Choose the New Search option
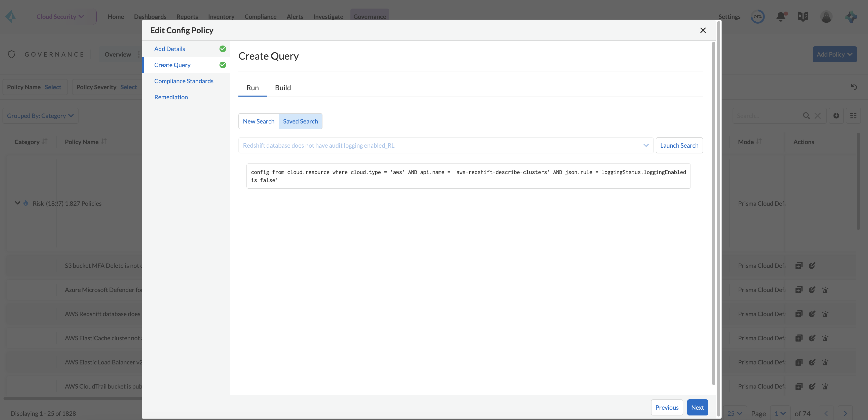Viewport: 868px width, 420px height. point(259,121)
